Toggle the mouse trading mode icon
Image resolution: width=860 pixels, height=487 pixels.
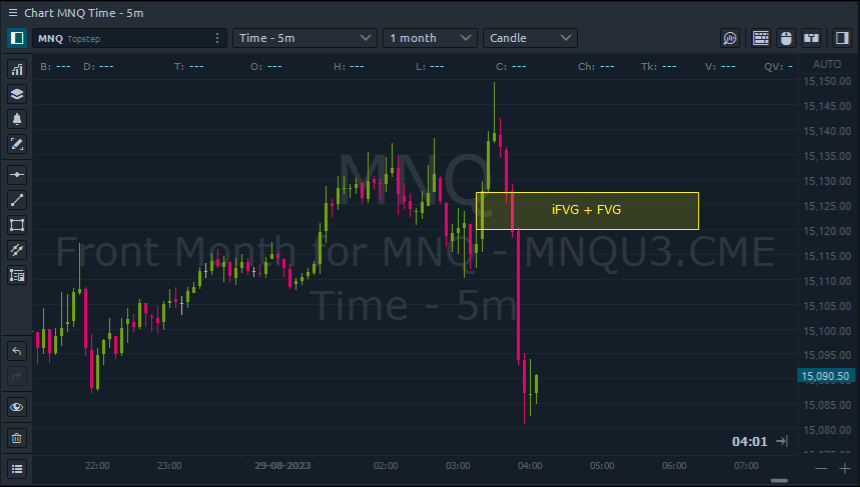pos(786,38)
